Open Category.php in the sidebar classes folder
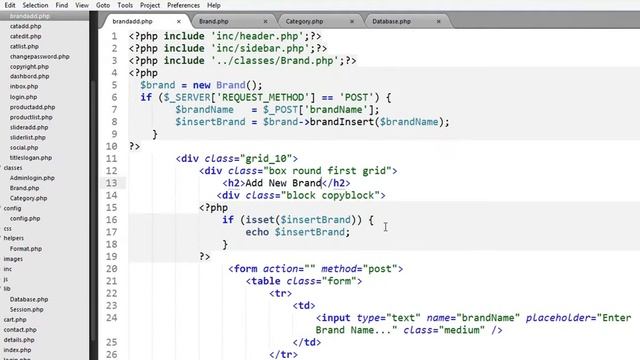The height and width of the screenshot is (360, 640). coord(28,198)
